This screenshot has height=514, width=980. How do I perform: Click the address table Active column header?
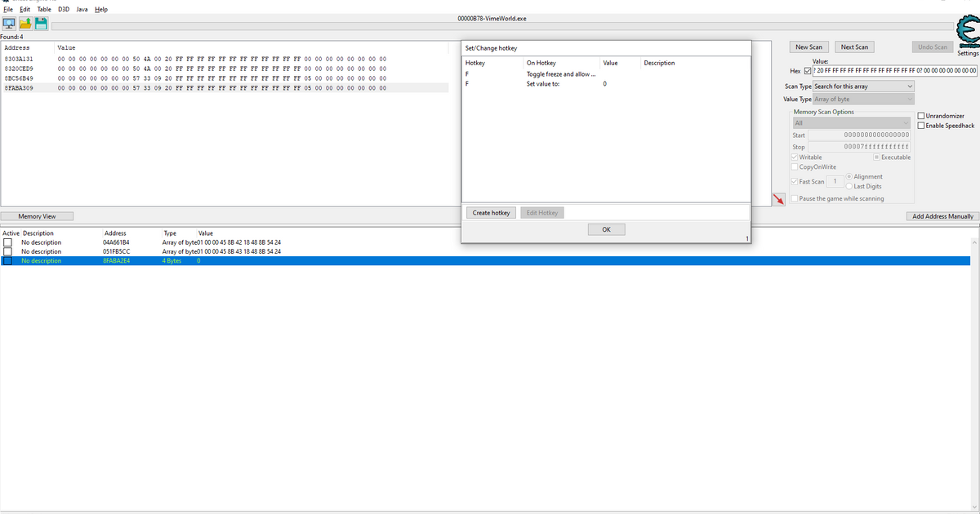pos(11,233)
